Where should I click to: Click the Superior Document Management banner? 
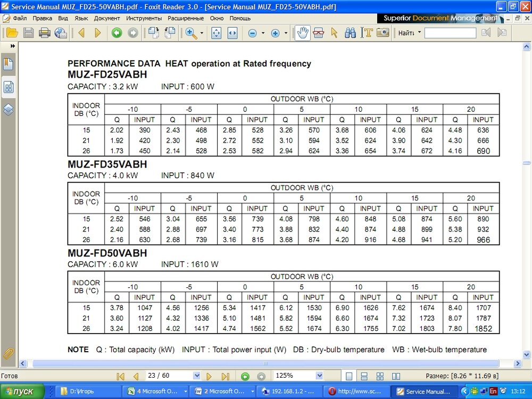pos(440,18)
